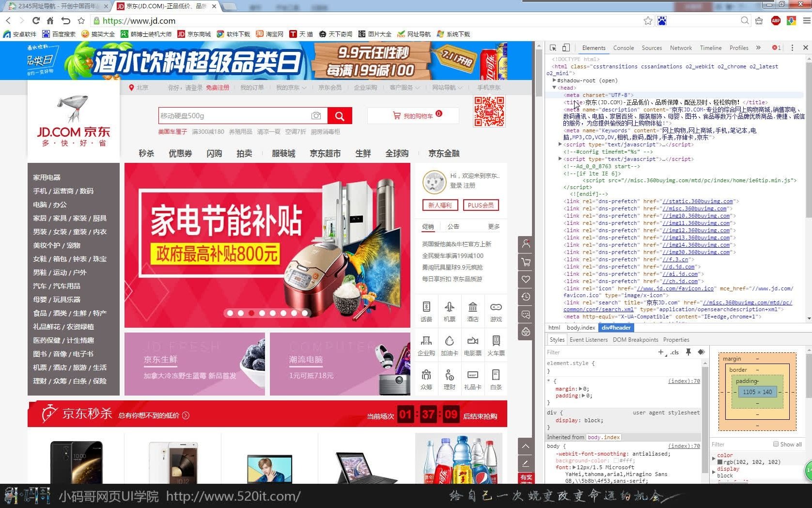Image resolution: width=812 pixels, height=508 pixels.
Task: Open the Profiles tab
Action: click(x=739, y=48)
